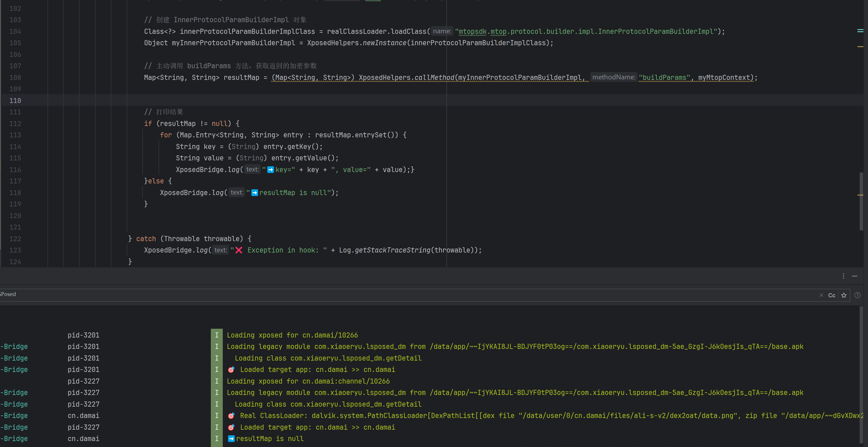Click the "buildParams" string literal on line 108

pos(665,78)
